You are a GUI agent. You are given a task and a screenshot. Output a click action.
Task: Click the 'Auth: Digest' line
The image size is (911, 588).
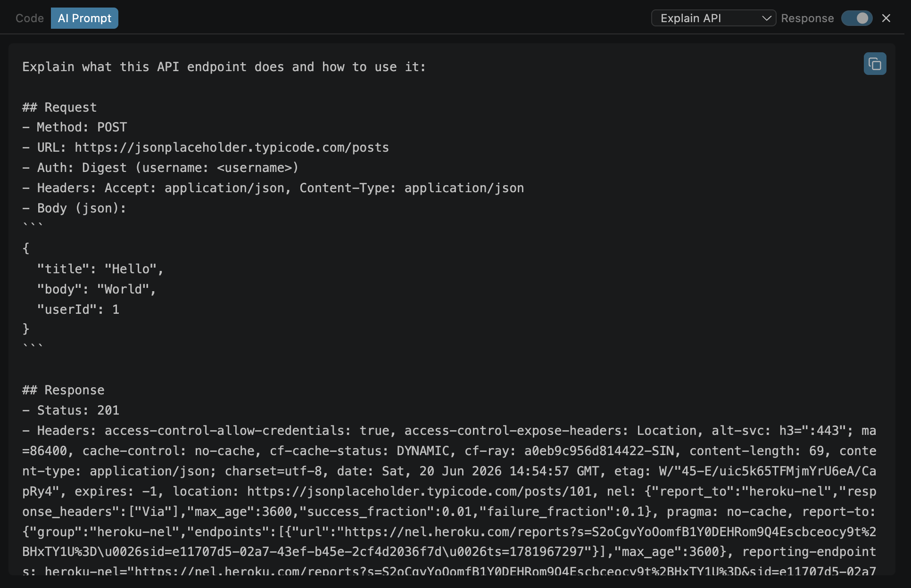pos(160,168)
